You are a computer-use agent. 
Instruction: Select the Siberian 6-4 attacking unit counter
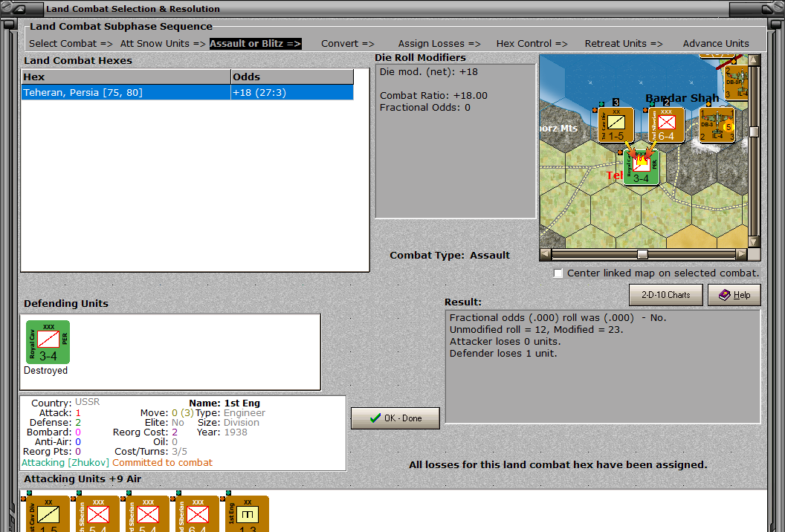pyautogui.click(x=197, y=514)
